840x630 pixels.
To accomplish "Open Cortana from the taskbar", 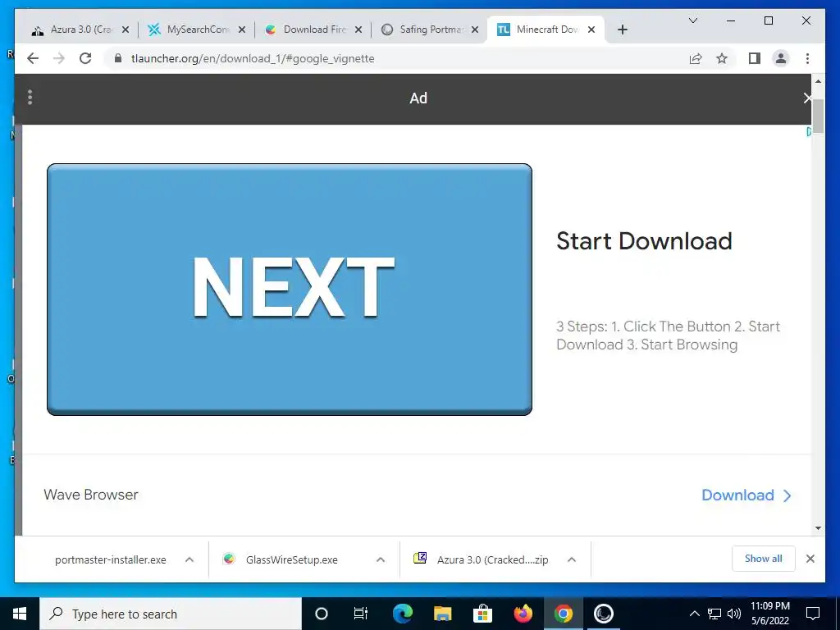I will [x=322, y=614].
